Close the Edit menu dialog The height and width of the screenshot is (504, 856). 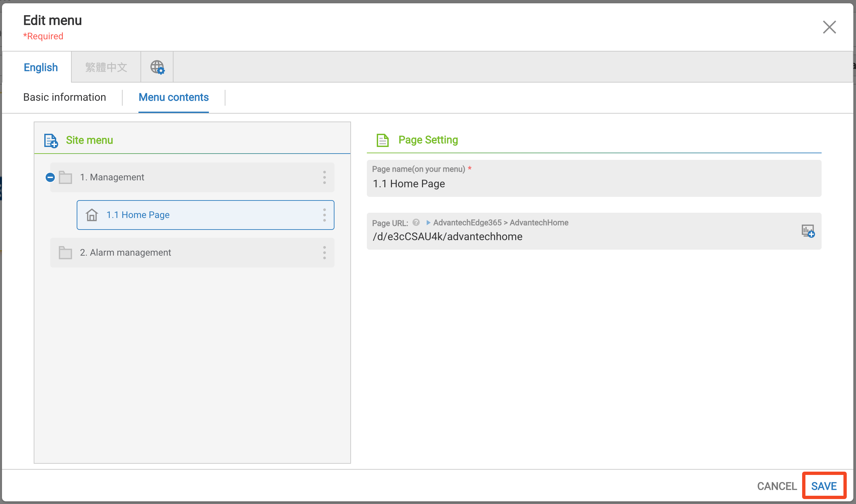[829, 27]
